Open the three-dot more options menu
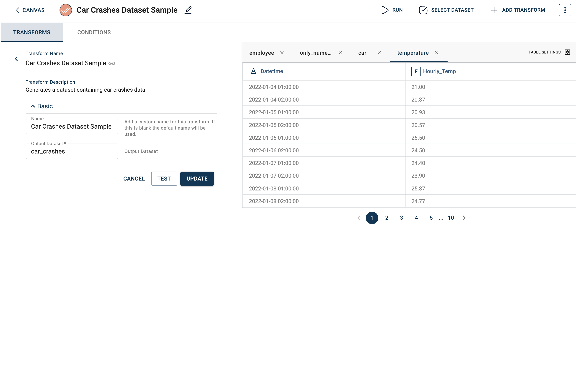This screenshot has width=576, height=392. click(x=565, y=10)
